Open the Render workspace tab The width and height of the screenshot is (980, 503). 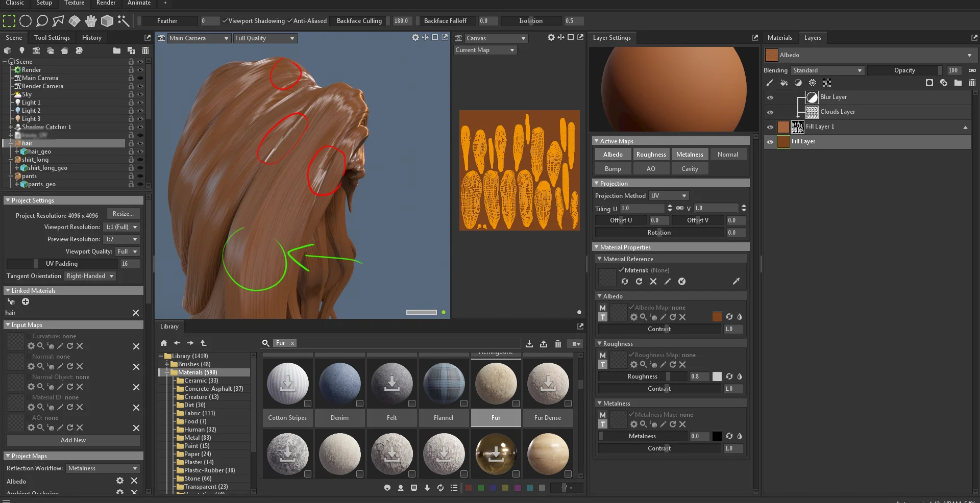pos(106,3)
